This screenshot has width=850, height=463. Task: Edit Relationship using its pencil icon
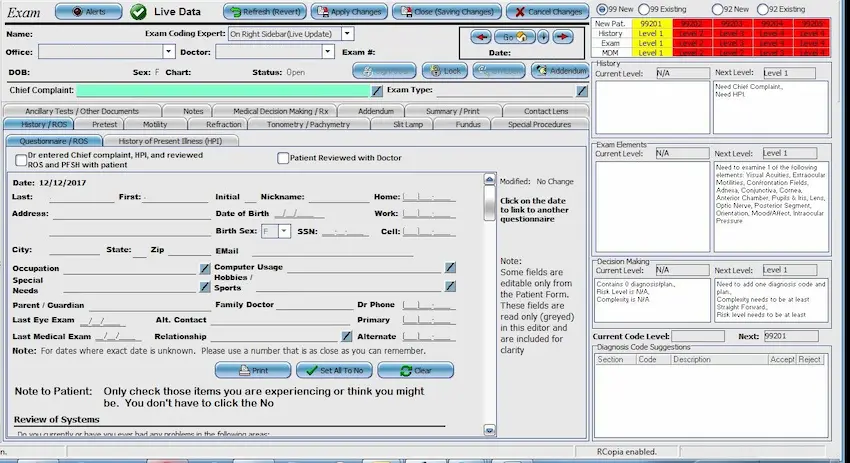[346, 336]
